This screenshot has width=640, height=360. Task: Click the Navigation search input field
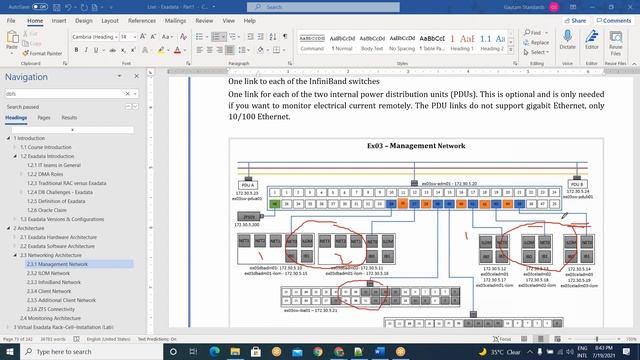pos(64,93)
